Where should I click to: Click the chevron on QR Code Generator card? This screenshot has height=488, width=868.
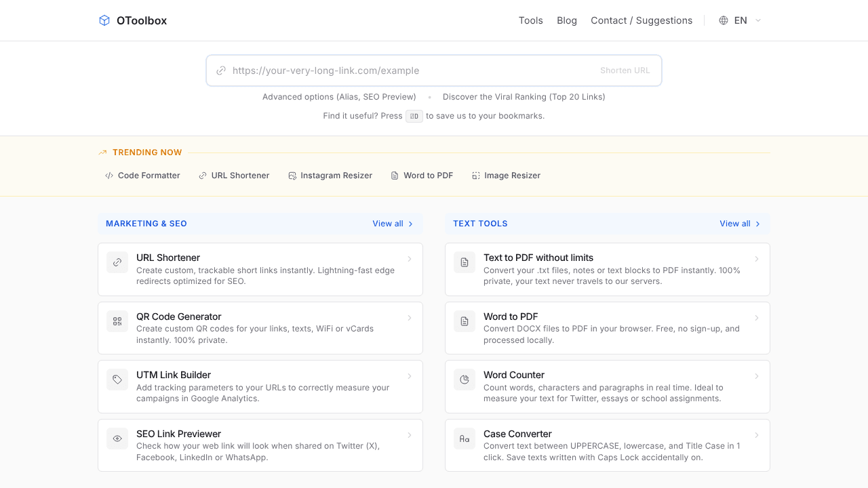(x=410, y=318)
